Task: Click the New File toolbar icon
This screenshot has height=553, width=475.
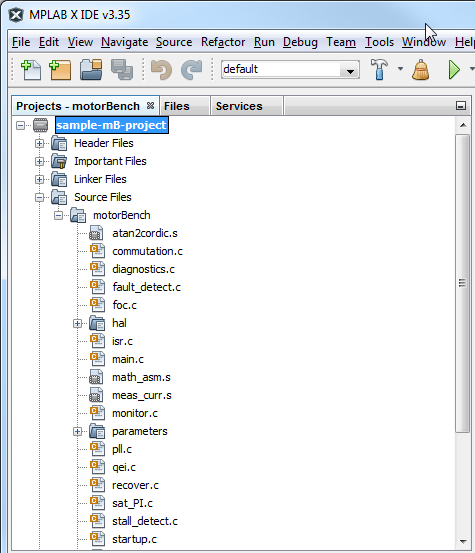Action: 31,69
